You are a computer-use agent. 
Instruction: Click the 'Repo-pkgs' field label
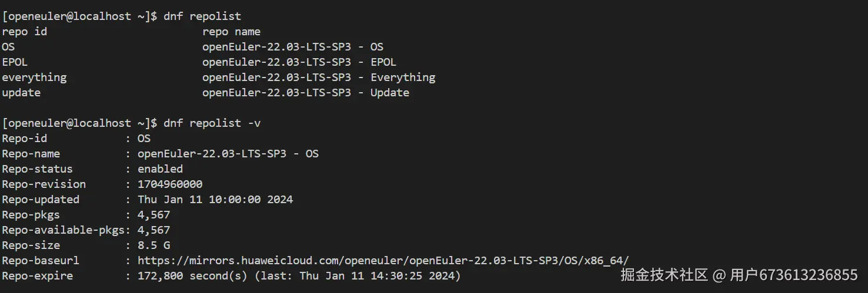click(31, 214)
